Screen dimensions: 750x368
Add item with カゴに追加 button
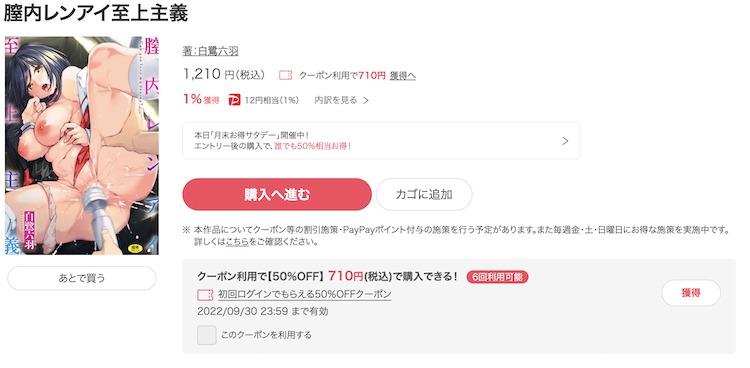click(x=424, y=194)
